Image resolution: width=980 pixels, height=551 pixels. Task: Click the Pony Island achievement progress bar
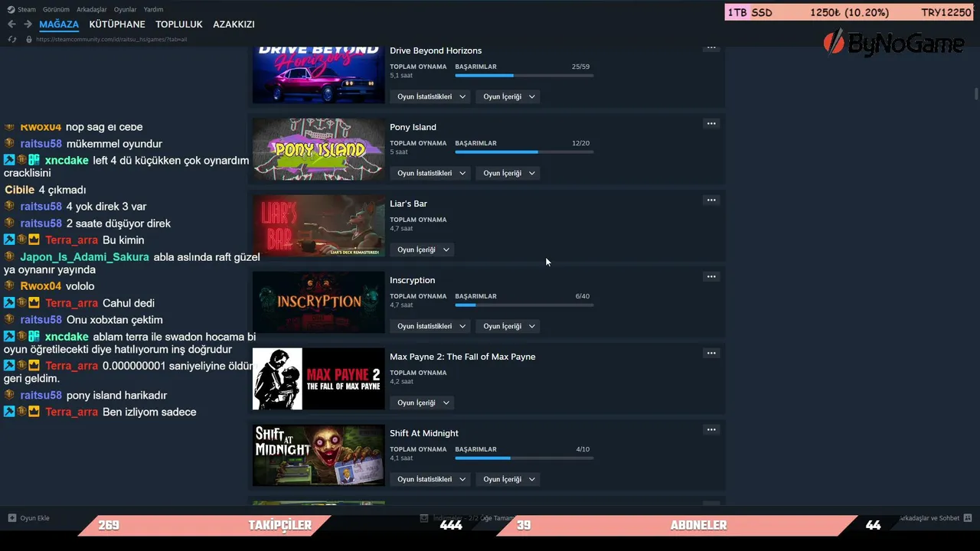pyautogui.click(x=524, y=152)
